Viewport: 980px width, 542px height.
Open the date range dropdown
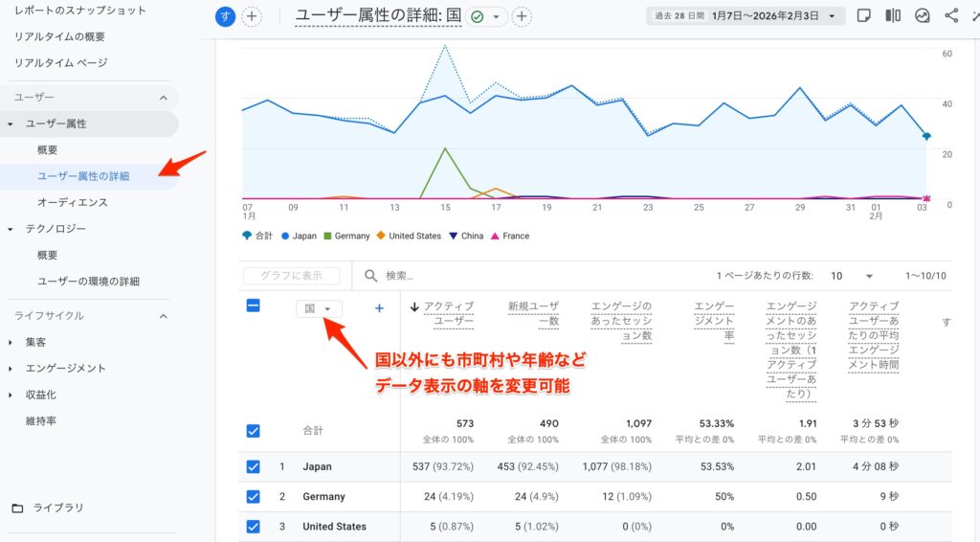(x=745, y=16)
